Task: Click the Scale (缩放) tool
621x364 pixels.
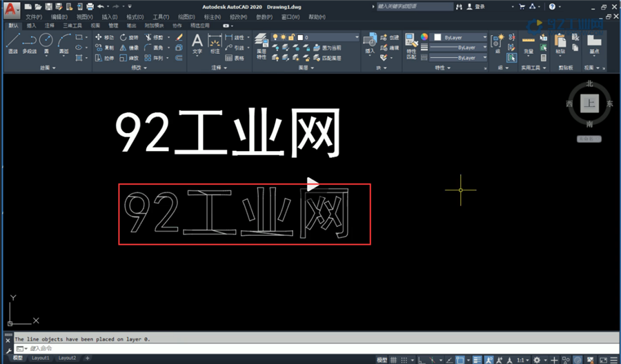Action: (129, 58)
